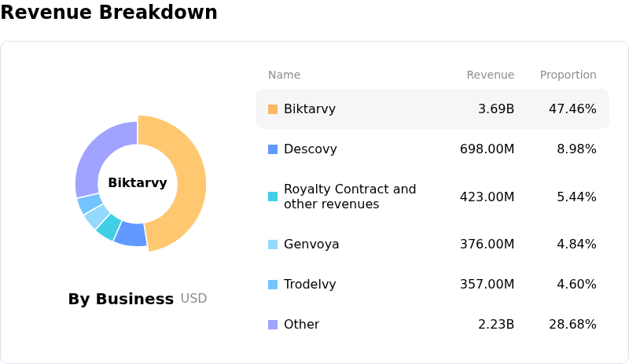Select the teal Royalty Contract donut segment

pyautogui.click(x=109, y=226)
